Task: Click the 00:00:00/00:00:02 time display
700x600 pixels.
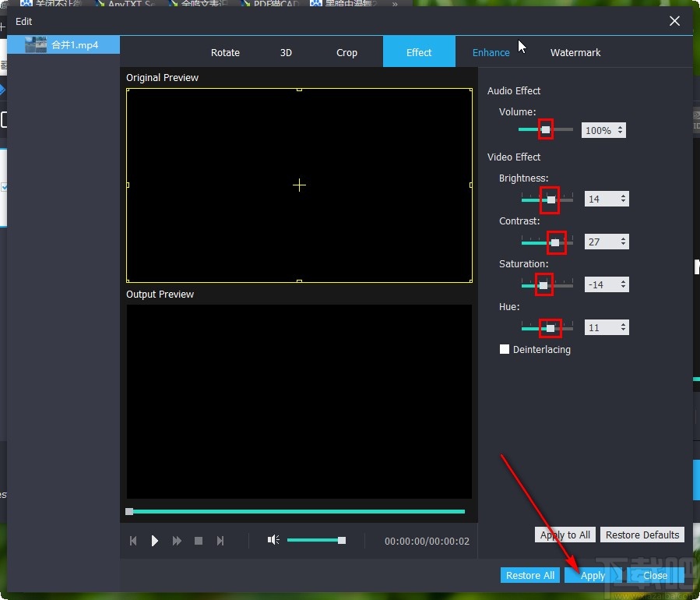Action: click(x=427, y=541)
